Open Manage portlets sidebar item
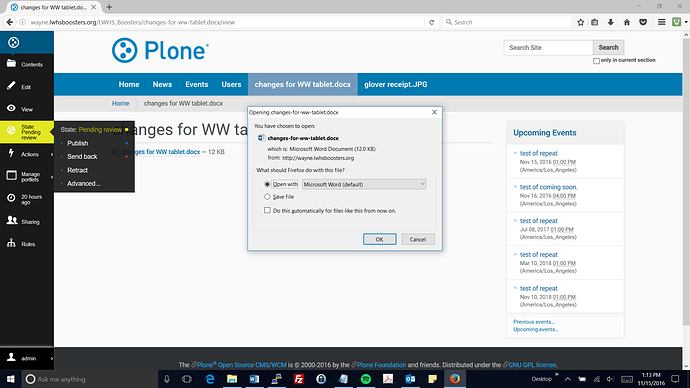690x388 pixels. [x=27, y=176]
